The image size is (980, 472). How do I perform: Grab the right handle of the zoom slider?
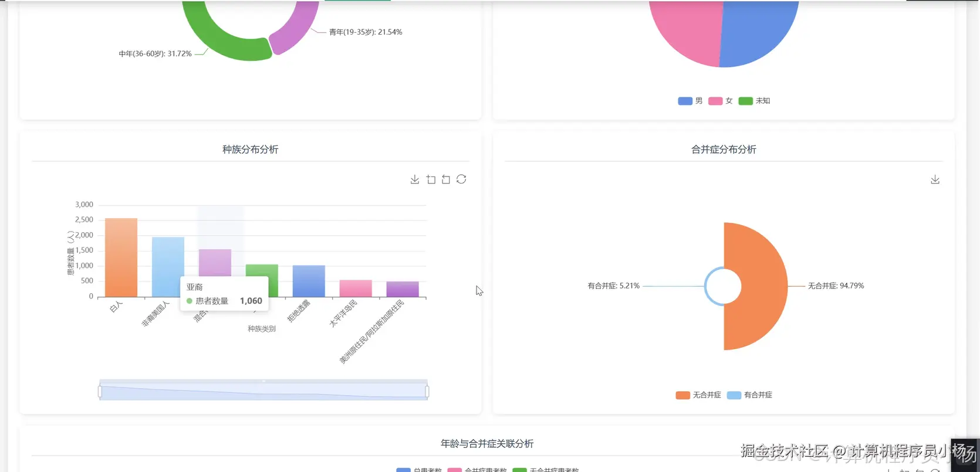(427, 391)
